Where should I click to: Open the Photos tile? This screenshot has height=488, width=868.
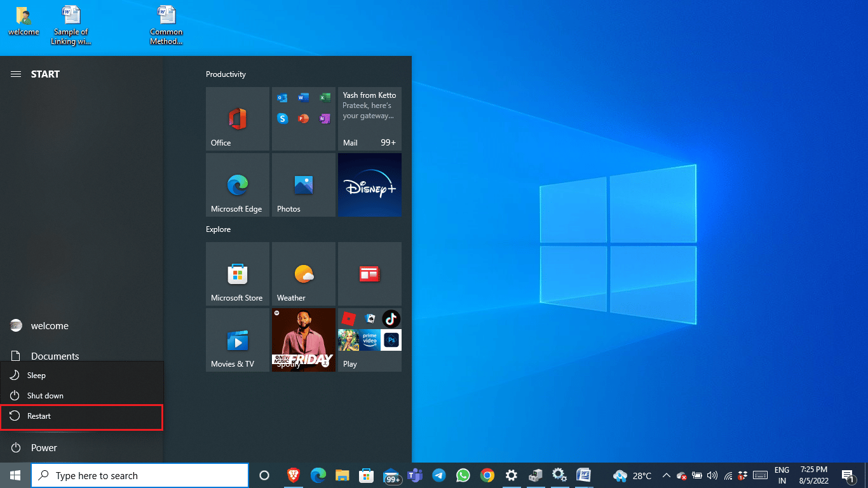click(304, 185)
